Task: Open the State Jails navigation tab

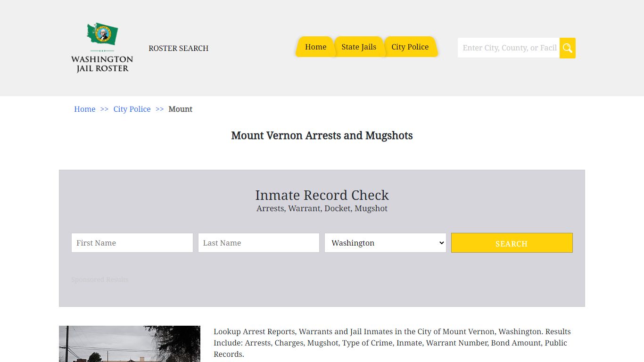Action: pyautogui.click(x=359, y=47)
